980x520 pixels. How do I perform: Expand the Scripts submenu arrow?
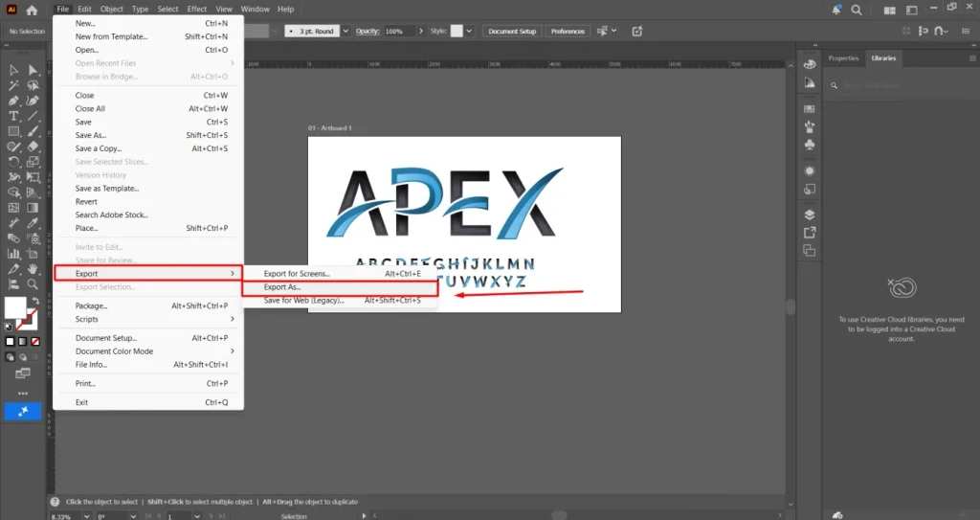[x=233, y=319]
